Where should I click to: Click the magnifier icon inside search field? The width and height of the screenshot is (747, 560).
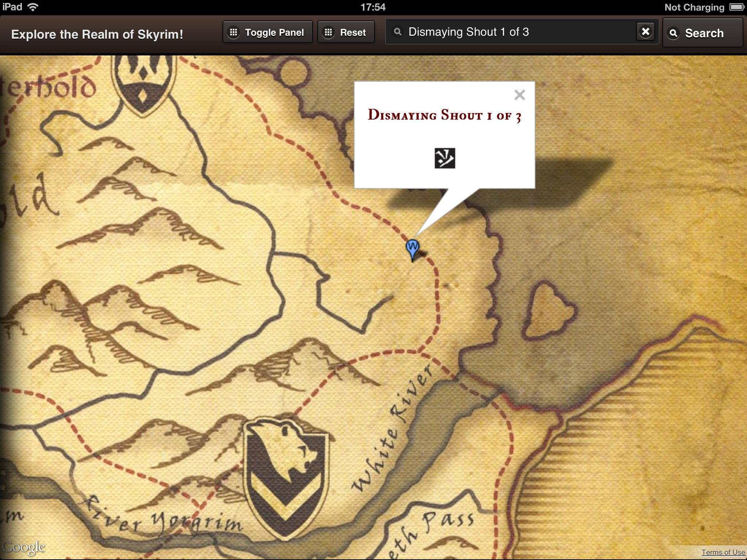point(398,32)
